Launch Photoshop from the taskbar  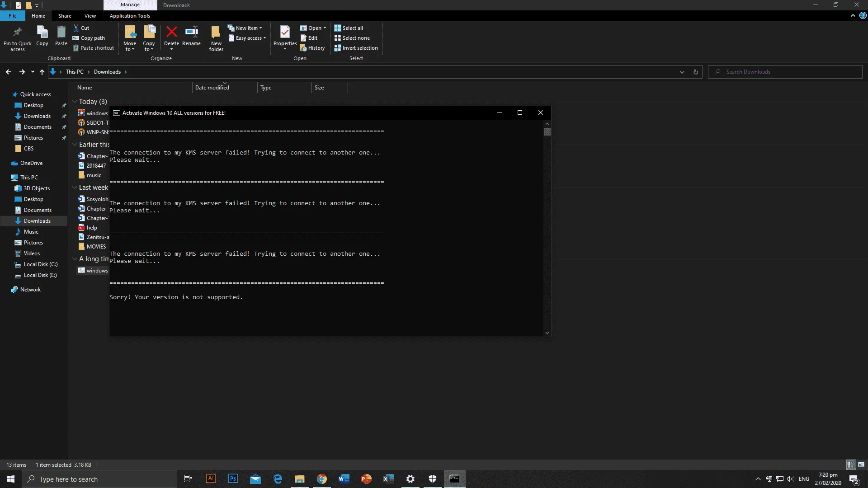[x=233, y=479]
